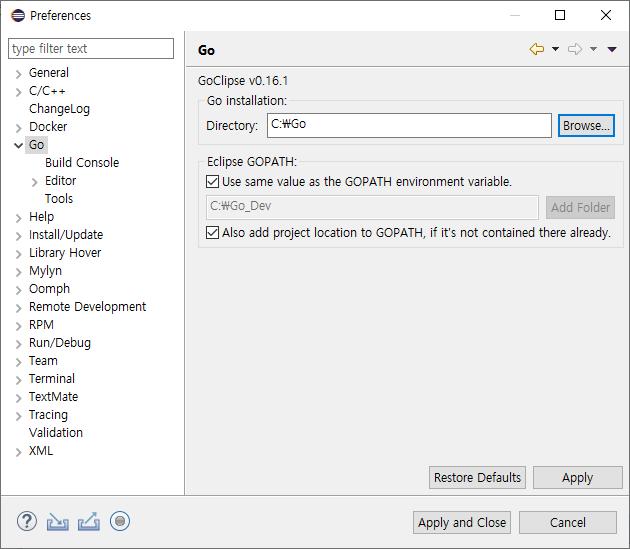Image resolution: width=630 pixels, height=549 pixels.
Task: Click Restore Defaults
Action: point(477,477)
